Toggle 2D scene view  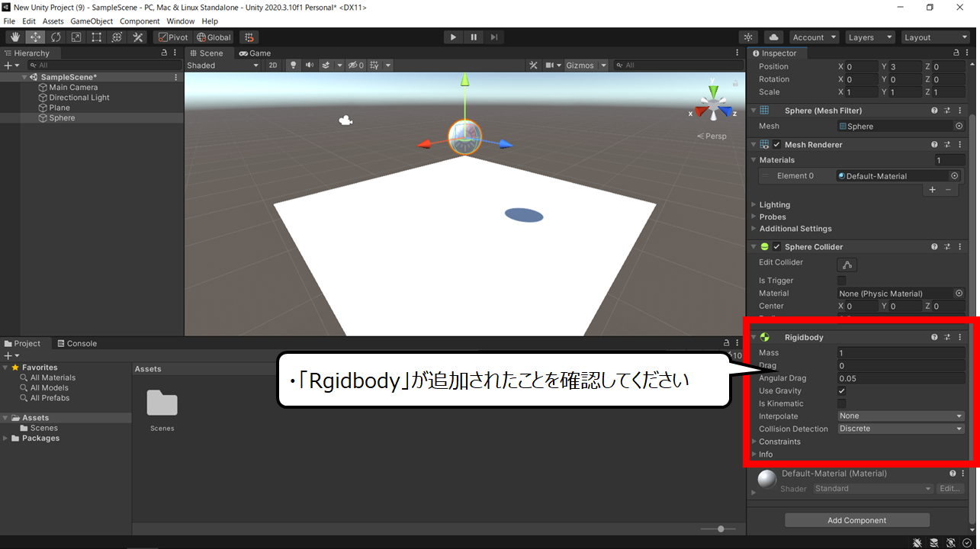pos(273,66)
